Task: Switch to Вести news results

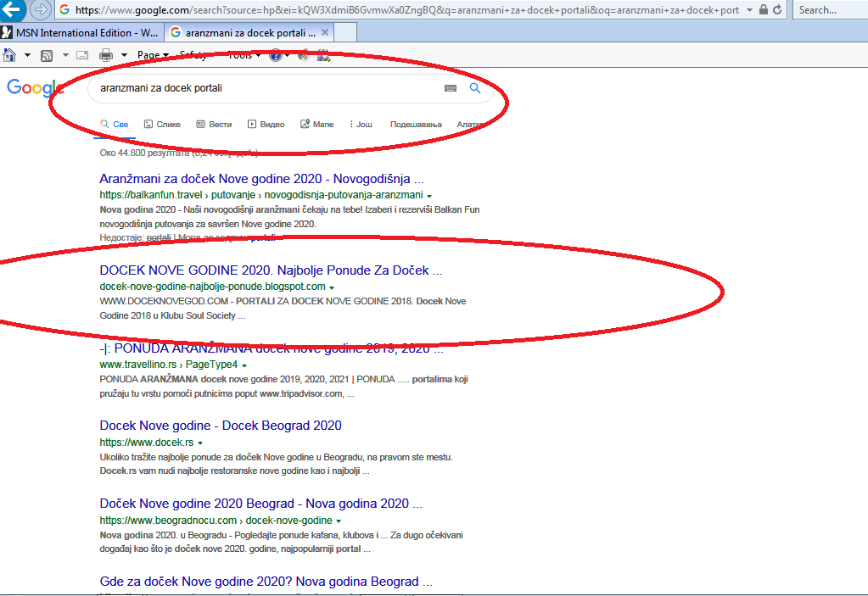Action: click(x=214, y=125)
